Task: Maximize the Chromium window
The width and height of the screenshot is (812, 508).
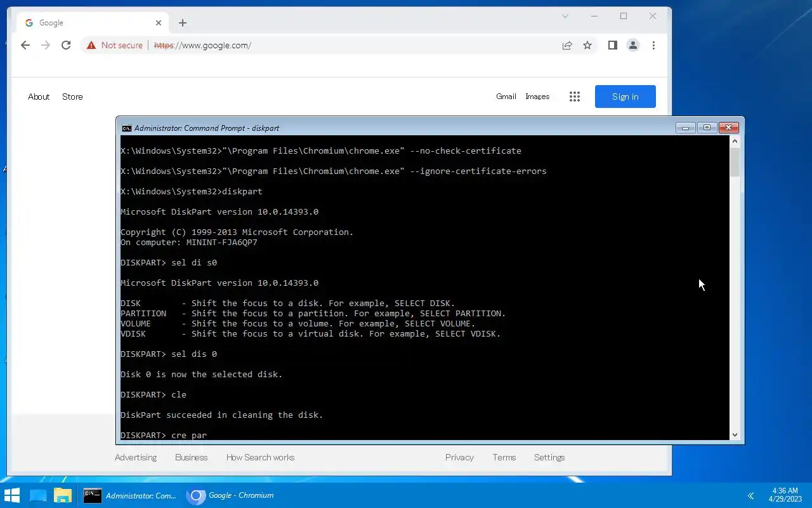Action: coord(624,16)
